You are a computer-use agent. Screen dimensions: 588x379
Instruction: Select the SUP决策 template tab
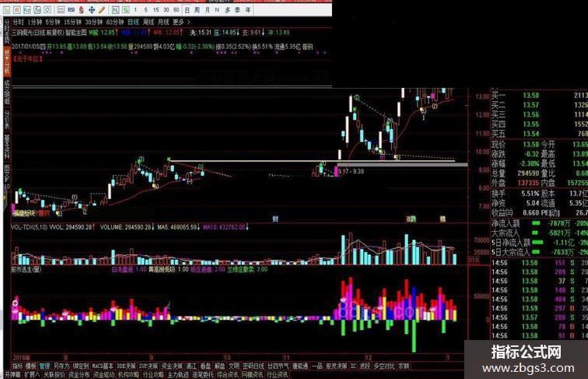(x=149, y=366)
